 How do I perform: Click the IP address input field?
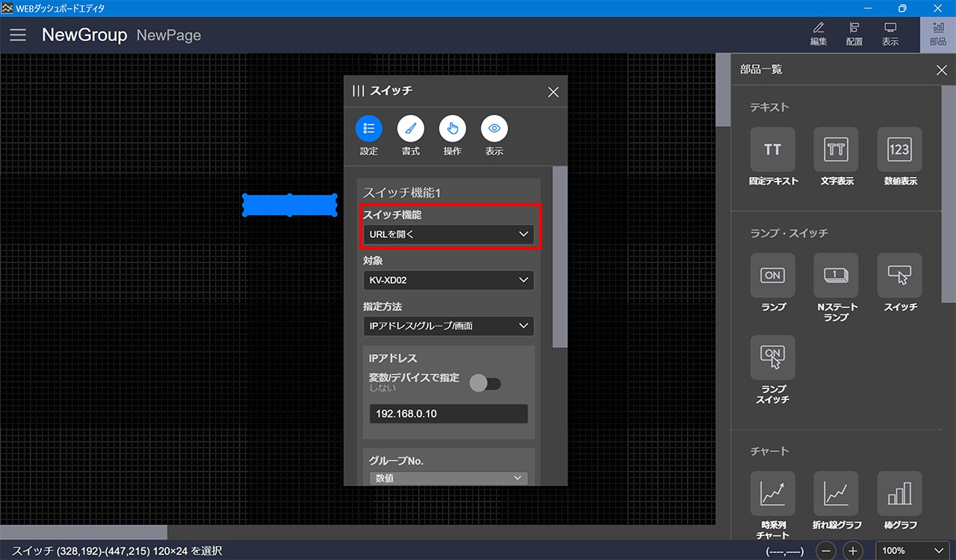[x=448, y=414]
